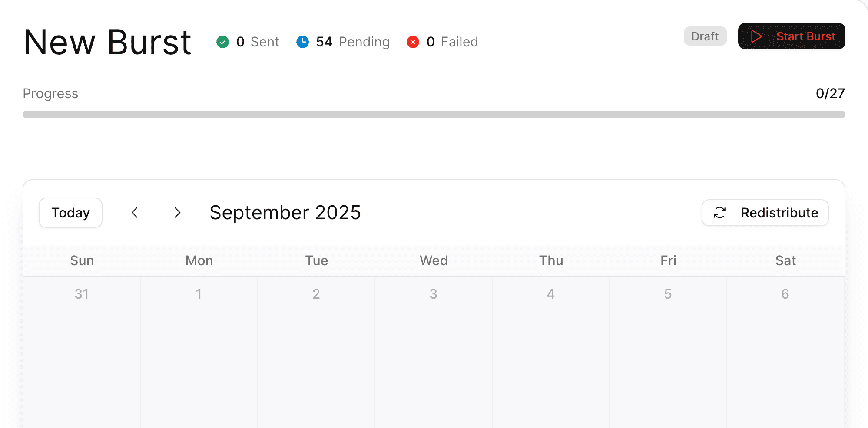Click the blue Pending clock icon
The image size is (868, 428).
(x=302, y=42)
